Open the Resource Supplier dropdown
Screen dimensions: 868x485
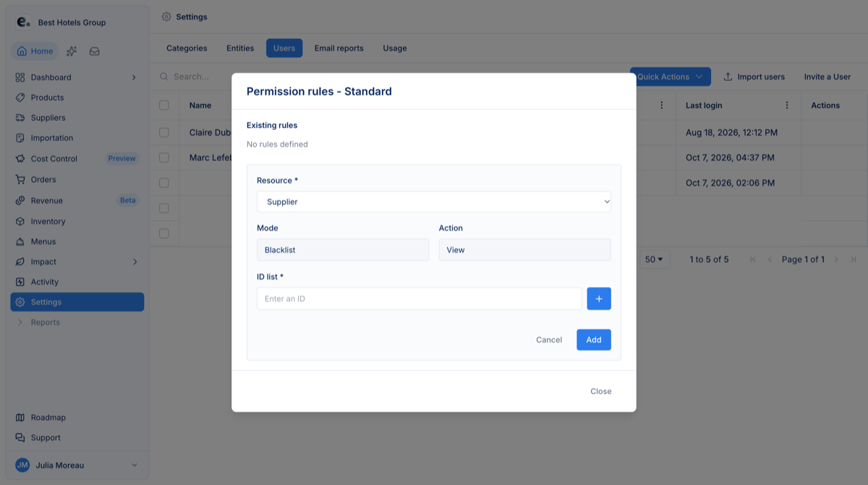[434, 202]
